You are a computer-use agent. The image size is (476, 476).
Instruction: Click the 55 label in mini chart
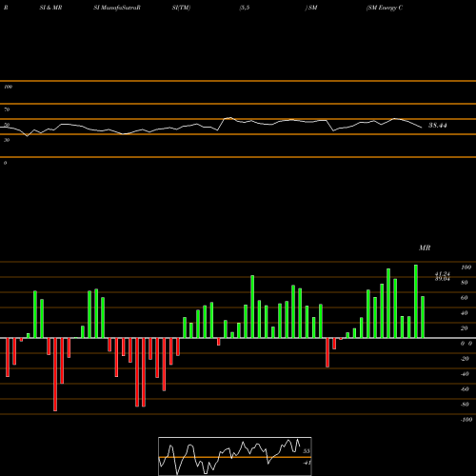(307, 451)
